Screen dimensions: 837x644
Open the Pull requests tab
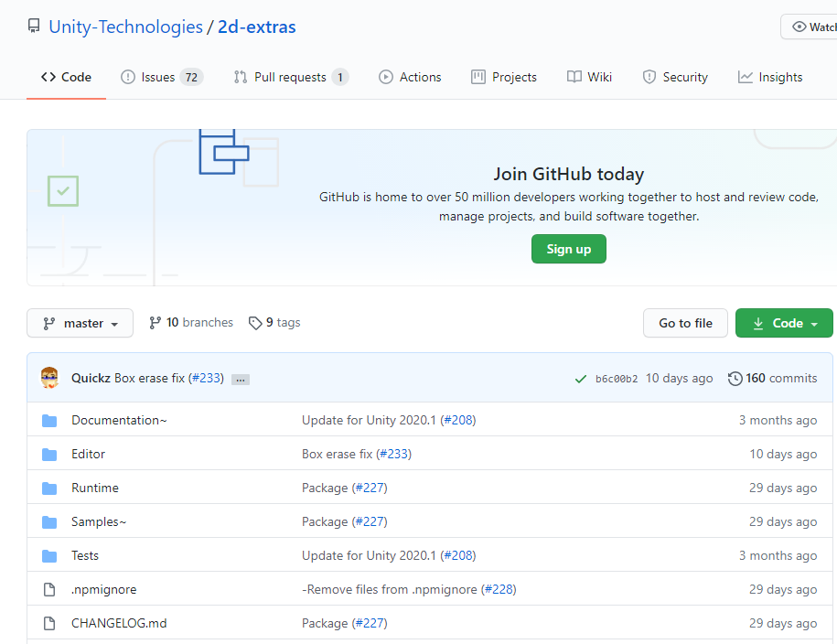pos(291,77)
